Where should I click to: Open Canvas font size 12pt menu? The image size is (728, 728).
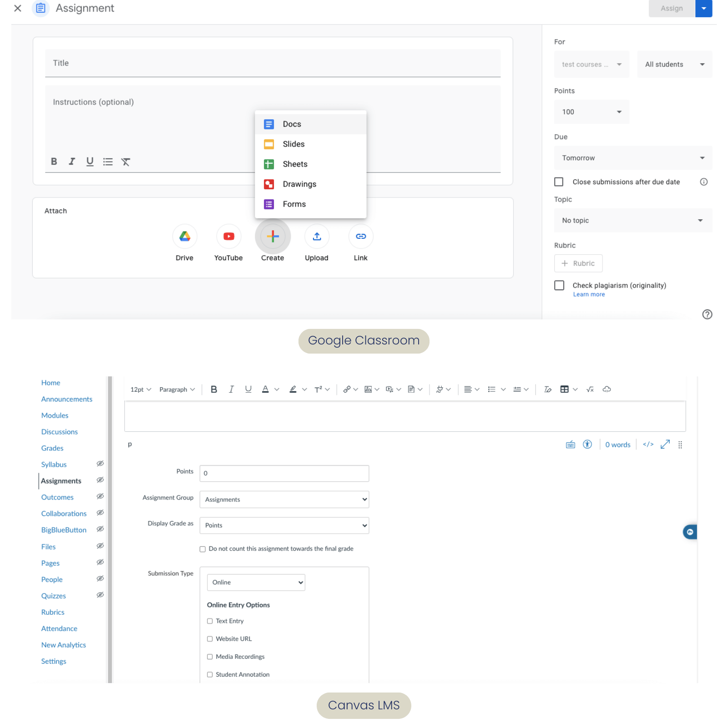141,389
